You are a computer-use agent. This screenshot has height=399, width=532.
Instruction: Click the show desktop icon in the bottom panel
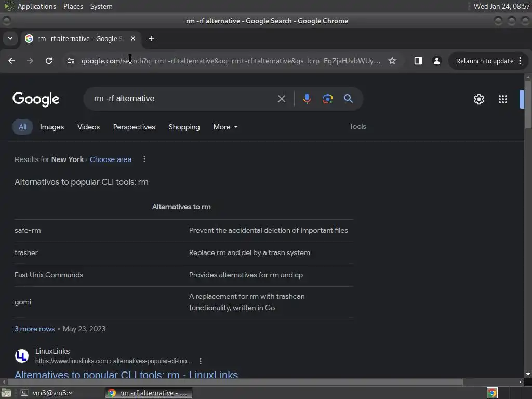coord(6,393)
